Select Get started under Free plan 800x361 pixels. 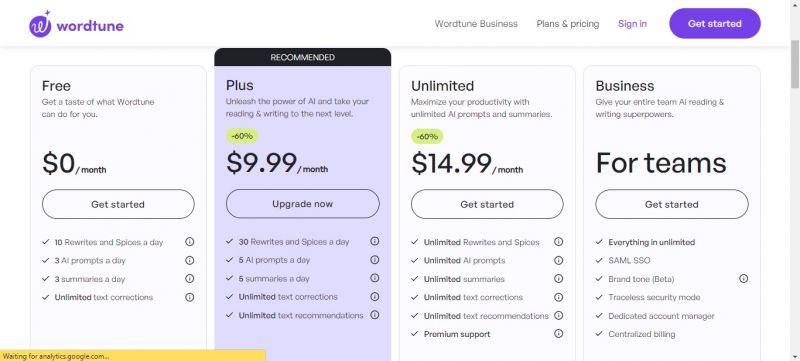pos(118,204)
